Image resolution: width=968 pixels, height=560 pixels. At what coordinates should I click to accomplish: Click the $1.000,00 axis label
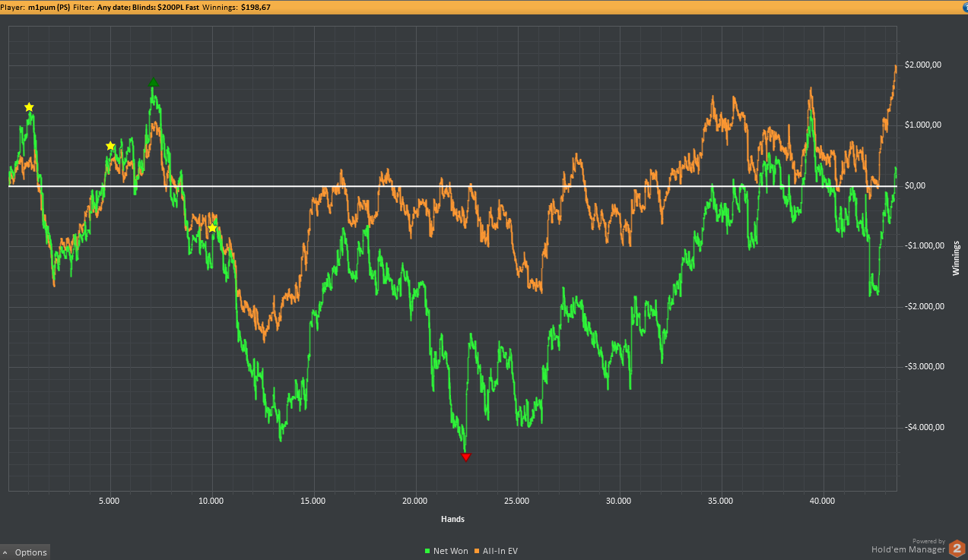[924, 125]
